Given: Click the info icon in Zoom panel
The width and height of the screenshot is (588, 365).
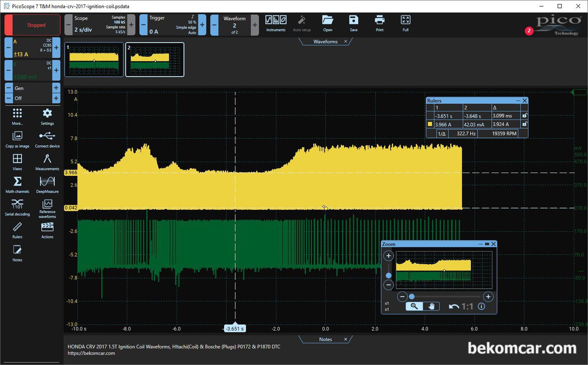Looking at the screenshot, I should [481, 307].
